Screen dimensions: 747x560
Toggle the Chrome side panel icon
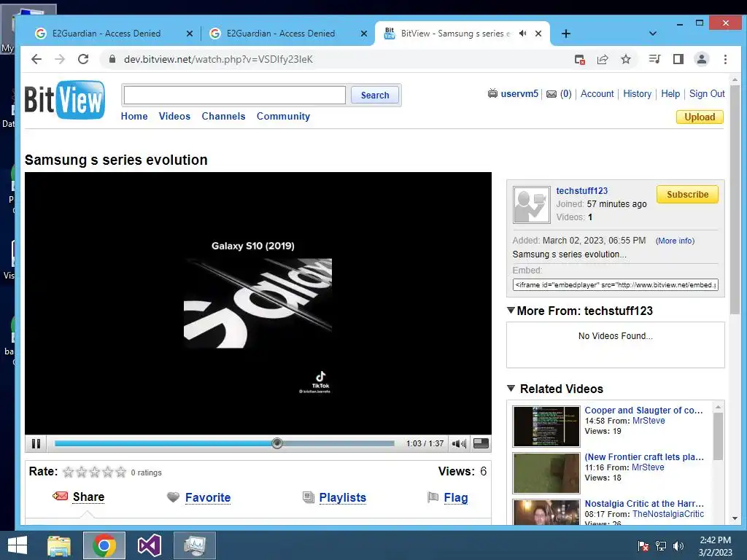point(678,59)
